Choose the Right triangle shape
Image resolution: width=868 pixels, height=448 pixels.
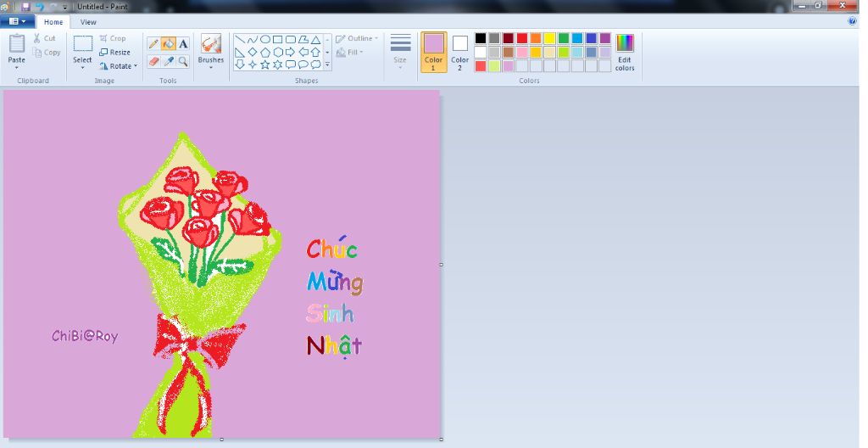coord(240,52)
